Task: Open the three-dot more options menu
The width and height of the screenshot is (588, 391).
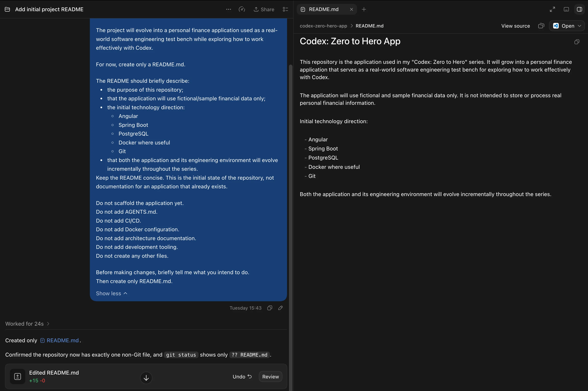Action: point(228,9)
